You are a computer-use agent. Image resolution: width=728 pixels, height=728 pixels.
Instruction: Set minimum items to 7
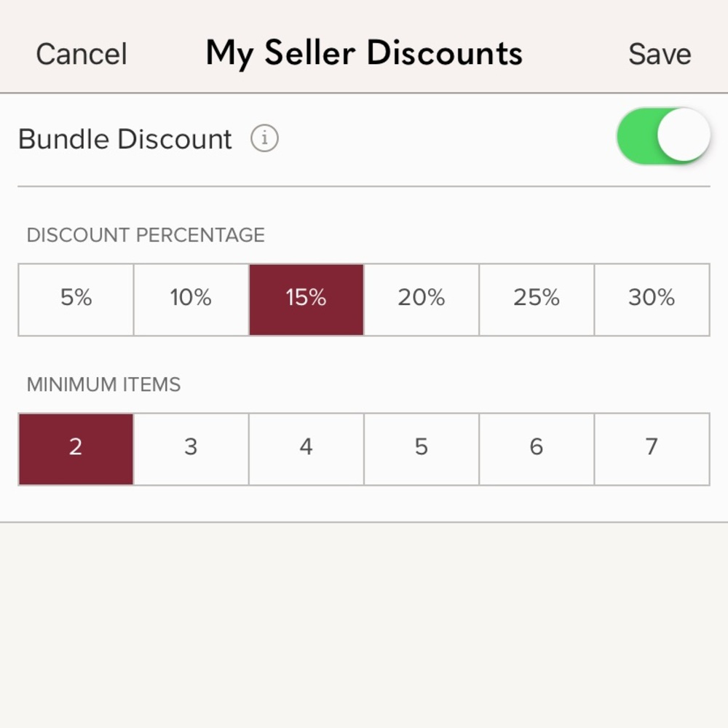(651, 448)
